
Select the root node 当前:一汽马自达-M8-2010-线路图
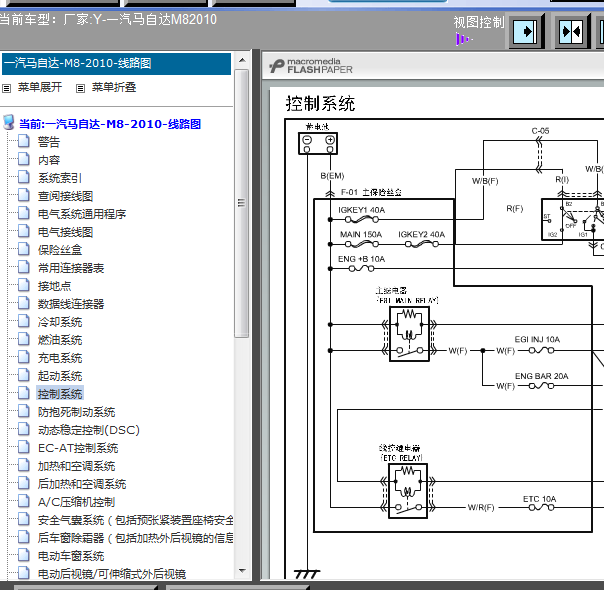point(110,124)
